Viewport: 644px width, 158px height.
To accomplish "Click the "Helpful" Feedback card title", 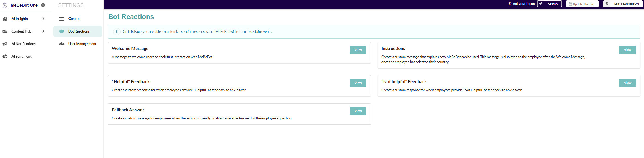I will 131,82.
